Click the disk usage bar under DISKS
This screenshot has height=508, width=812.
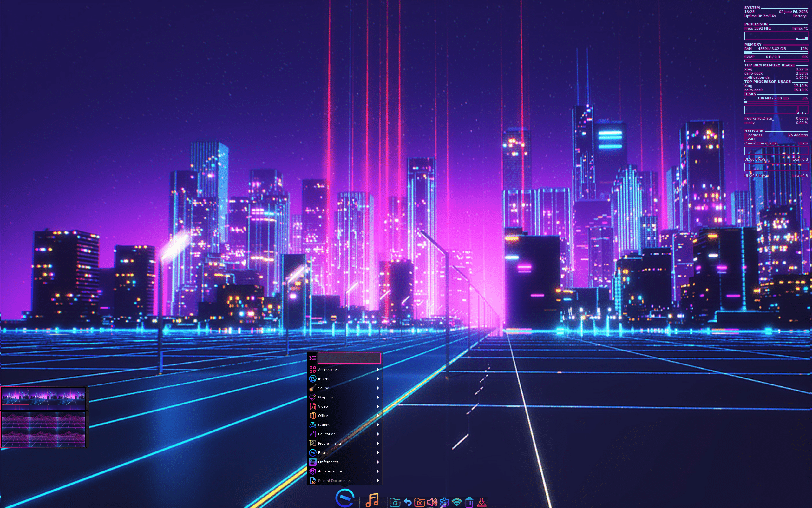pos(776,102)
